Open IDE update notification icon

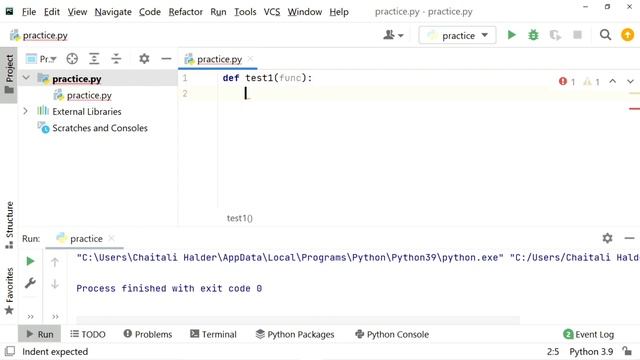point(627,35)
